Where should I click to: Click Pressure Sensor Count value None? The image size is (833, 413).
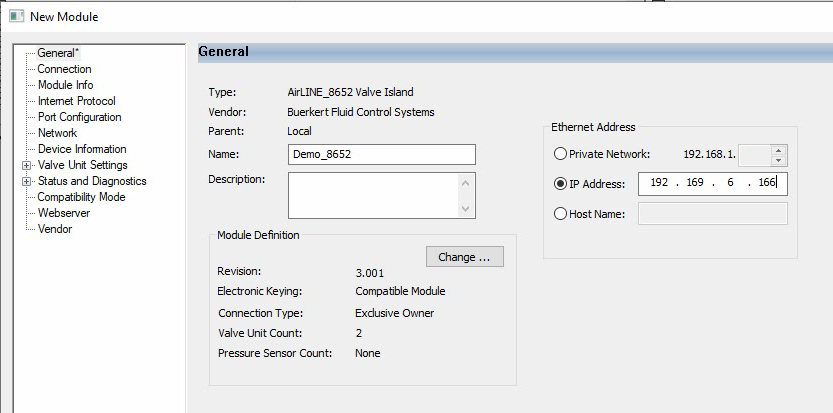point(368,353)
